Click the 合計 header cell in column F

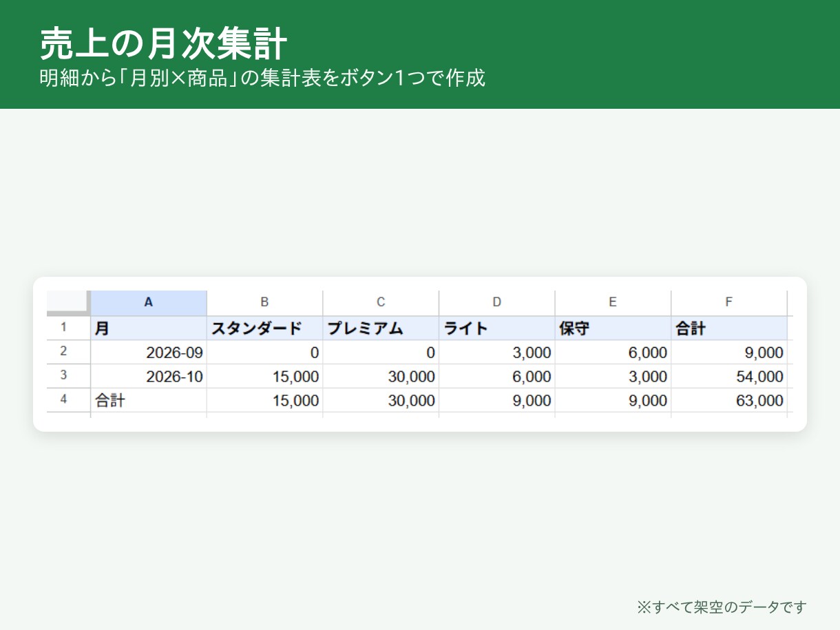tap(729, 328)
